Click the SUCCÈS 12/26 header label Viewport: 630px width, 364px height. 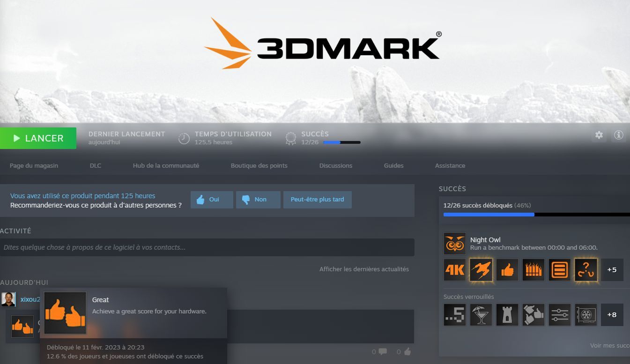(315, 138)
